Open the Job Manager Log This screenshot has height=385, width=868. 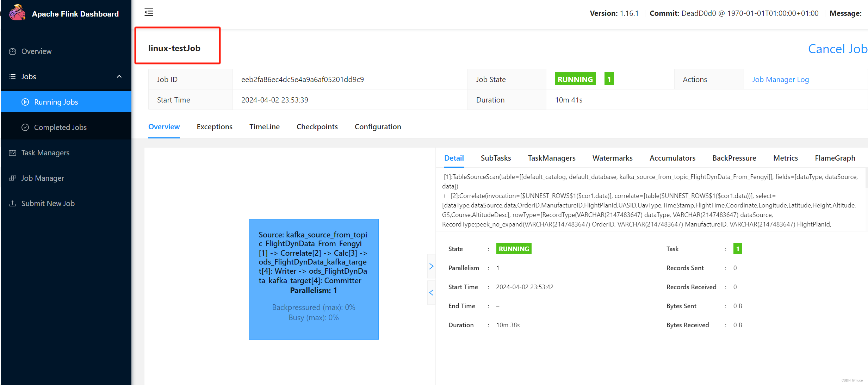(780, 79)
